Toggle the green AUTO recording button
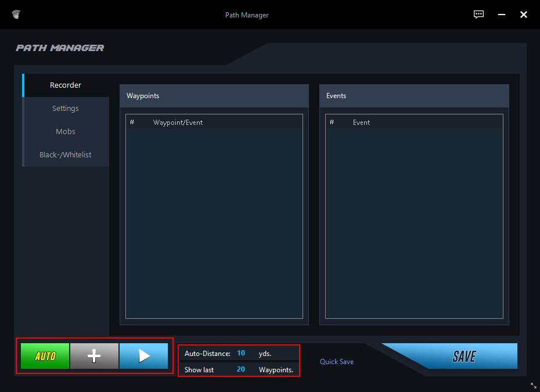 (45, 356)
